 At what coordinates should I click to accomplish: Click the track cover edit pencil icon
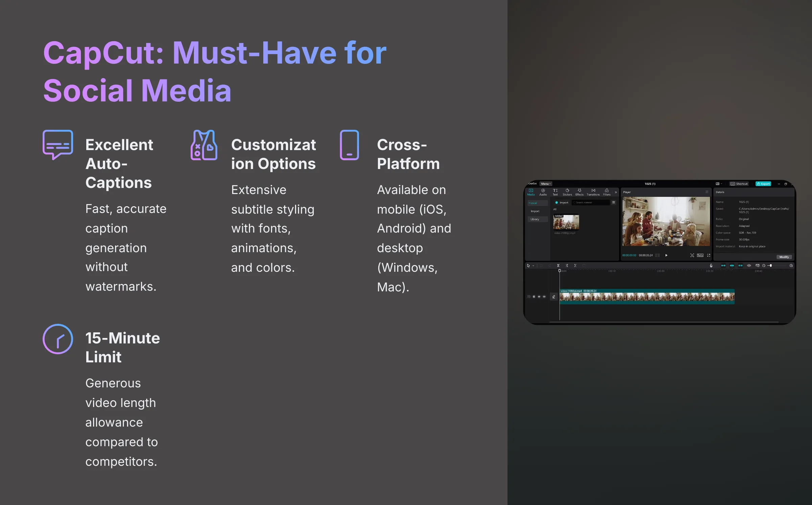554,297
